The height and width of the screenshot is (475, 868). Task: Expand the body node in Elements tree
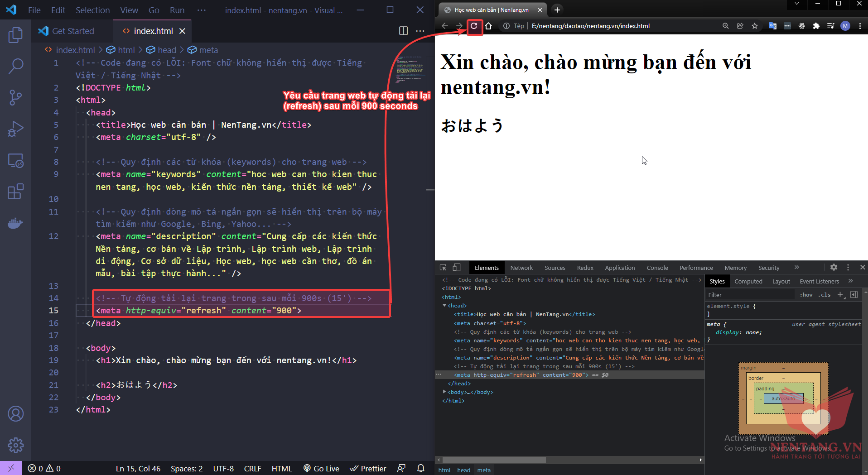444,392
